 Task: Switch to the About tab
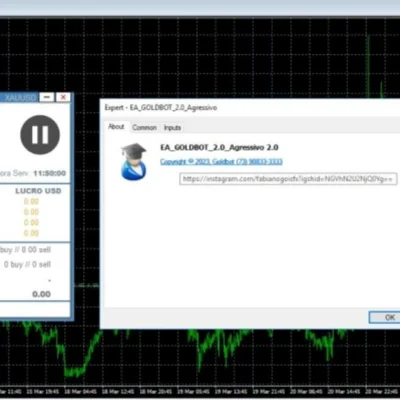point(116,127)
